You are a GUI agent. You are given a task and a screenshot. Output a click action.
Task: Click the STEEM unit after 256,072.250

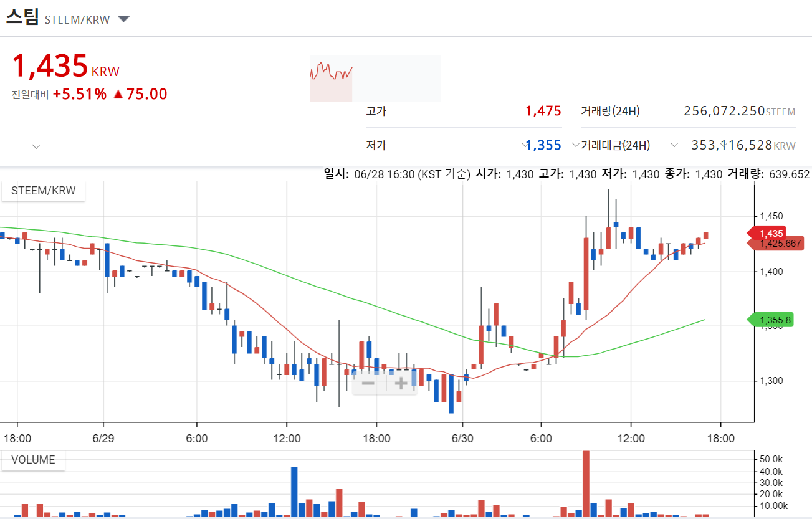click(x=781, y=112)
